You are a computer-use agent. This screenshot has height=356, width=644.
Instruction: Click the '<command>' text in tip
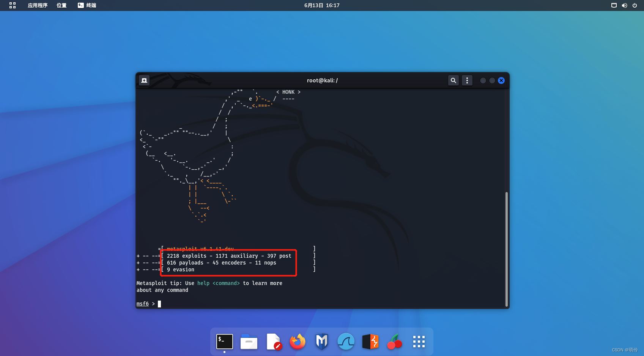(226, 283)
